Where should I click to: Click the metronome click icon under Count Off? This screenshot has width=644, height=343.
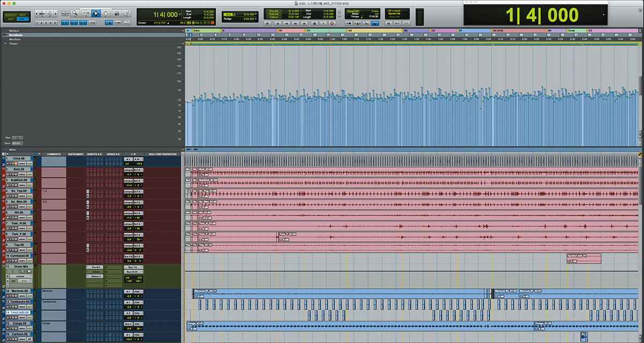[x=357, y=23]
